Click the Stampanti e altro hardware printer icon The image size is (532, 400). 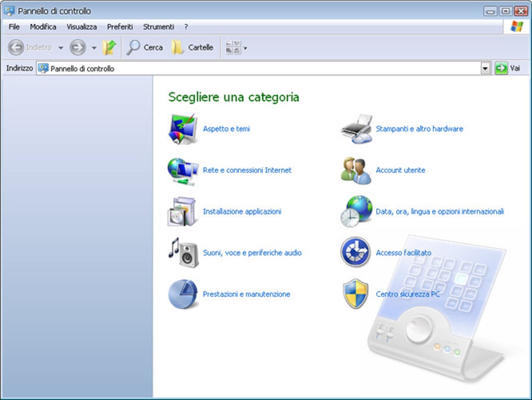click(356, 129)
